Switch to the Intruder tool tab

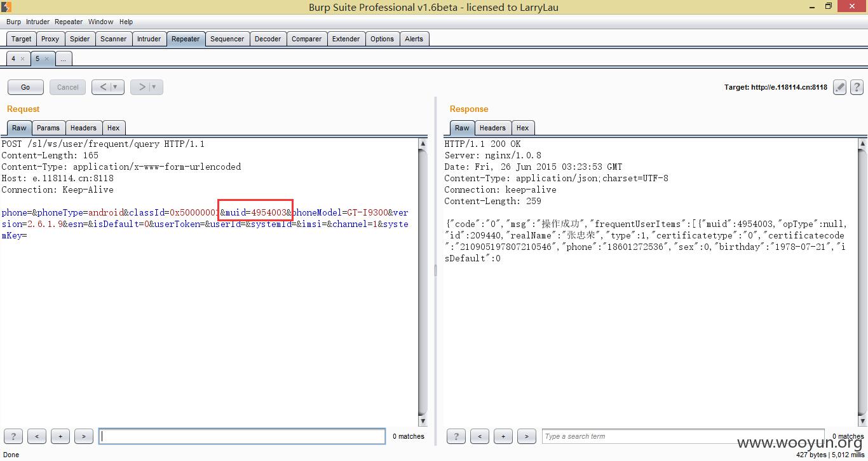[x=149, y=39]
